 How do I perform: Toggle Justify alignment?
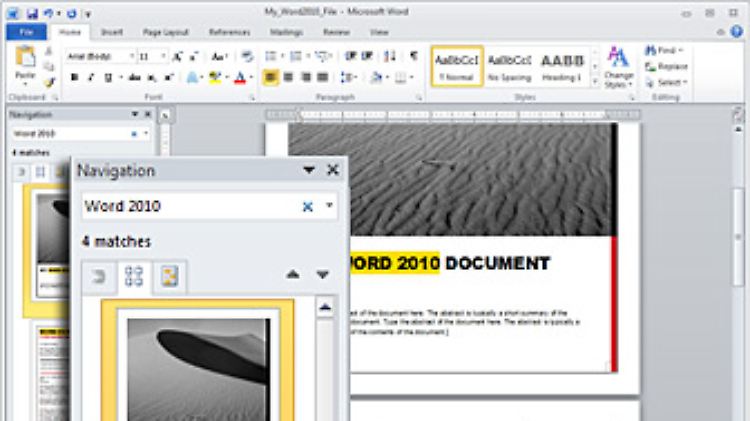click(323, 77)
